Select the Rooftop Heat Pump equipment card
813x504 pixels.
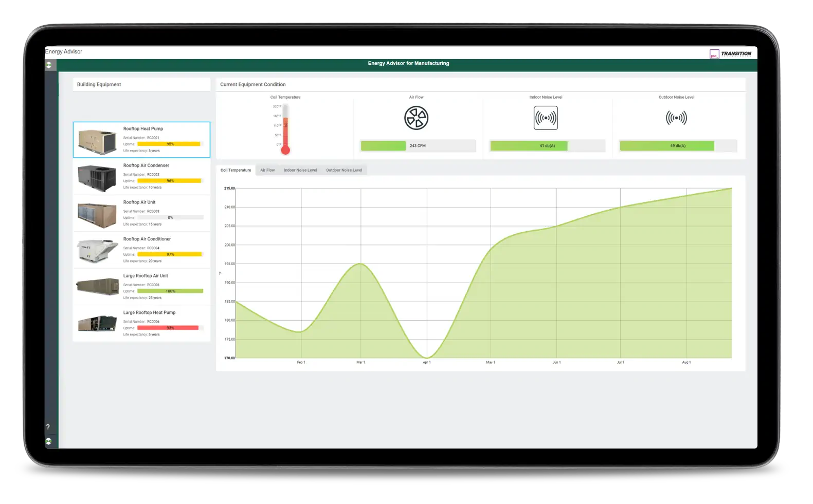pos(141,140)
